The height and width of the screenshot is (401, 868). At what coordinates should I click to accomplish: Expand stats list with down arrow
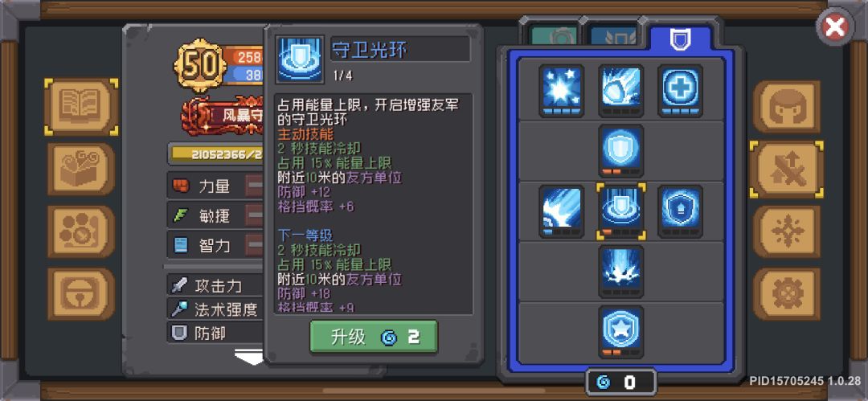tap(248, 358)
